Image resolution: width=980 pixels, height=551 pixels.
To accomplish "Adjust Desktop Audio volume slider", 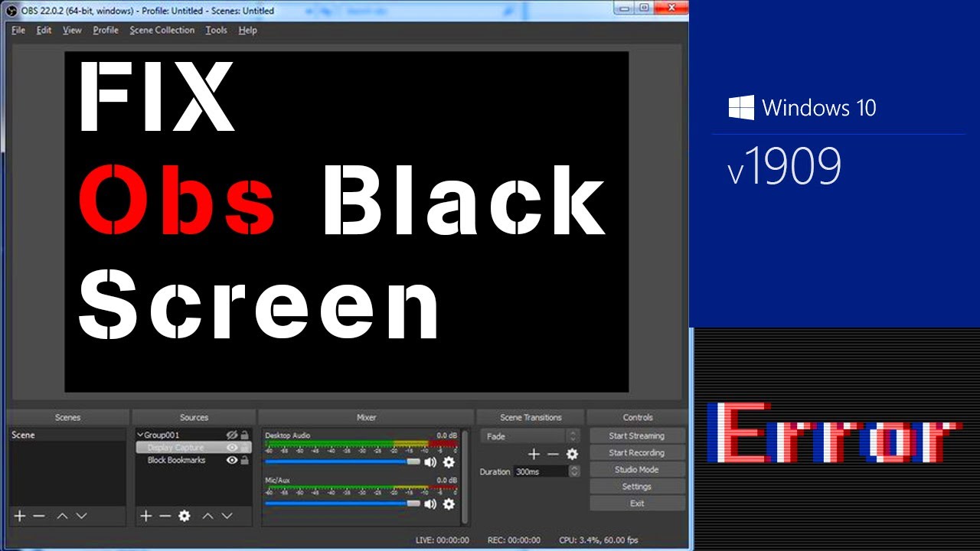I will click(x=342, y=461).
